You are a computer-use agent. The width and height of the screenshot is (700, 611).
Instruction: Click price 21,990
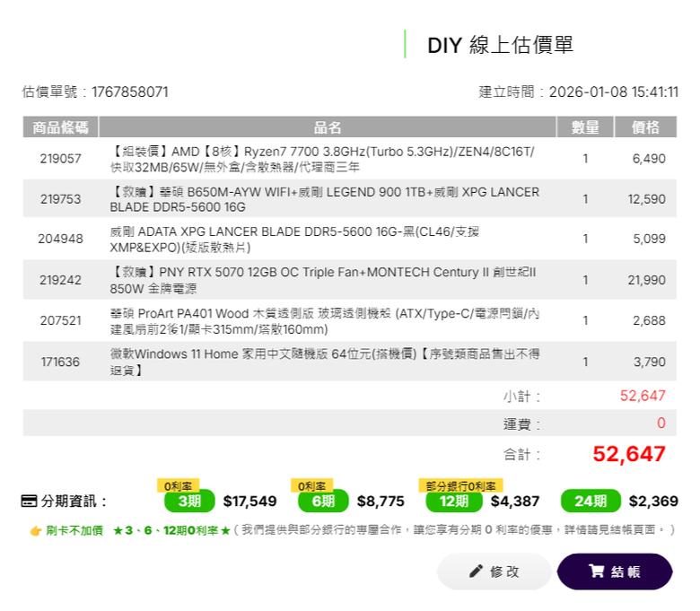(x=646, y=280)
